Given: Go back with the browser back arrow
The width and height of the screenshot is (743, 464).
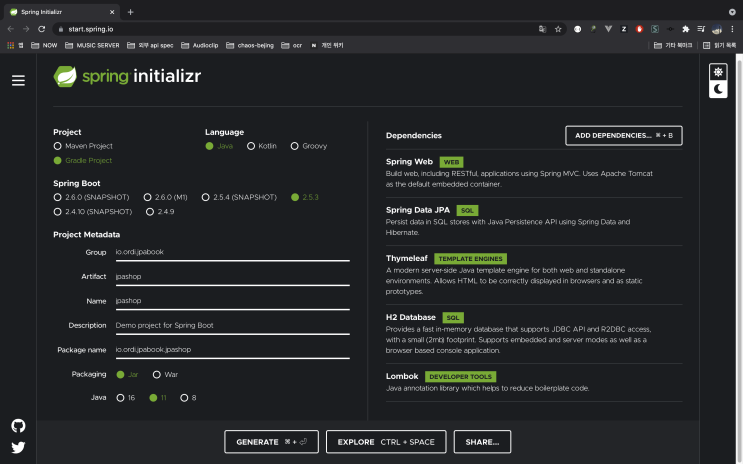Looking at the screenshot, I should coord(10,29).
